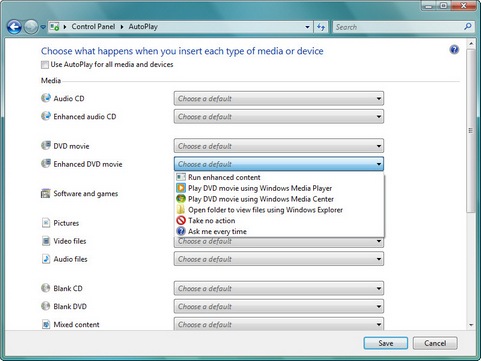Select Play DVD movie using Windows Media Center

pyautogui.click(x=279, y=199)
